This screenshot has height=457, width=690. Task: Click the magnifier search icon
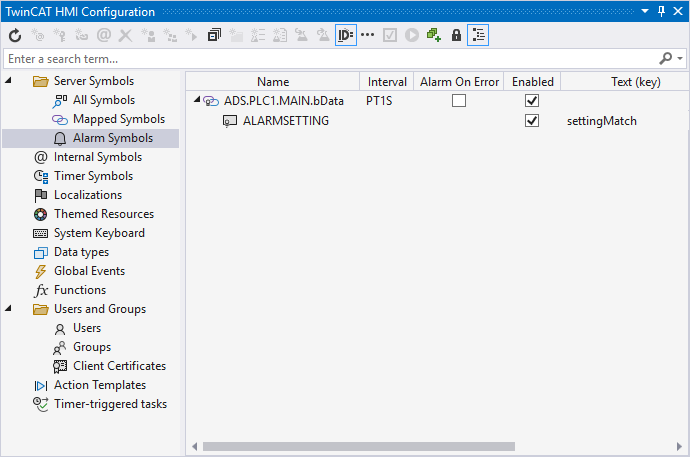click(665, 58)
